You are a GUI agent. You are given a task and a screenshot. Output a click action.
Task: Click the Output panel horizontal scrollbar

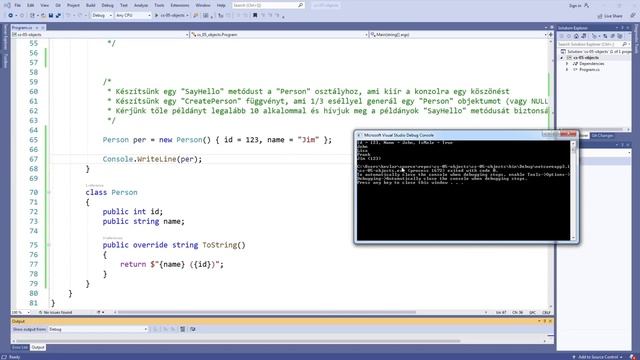coord(239,341)
